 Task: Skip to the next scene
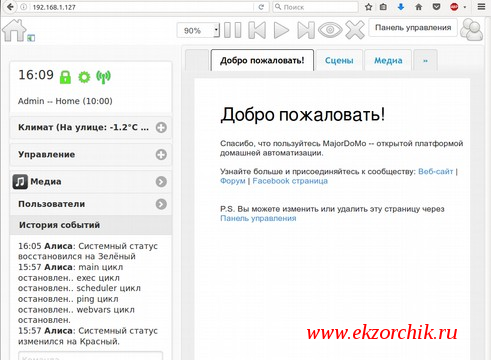[x=306, y=30]
